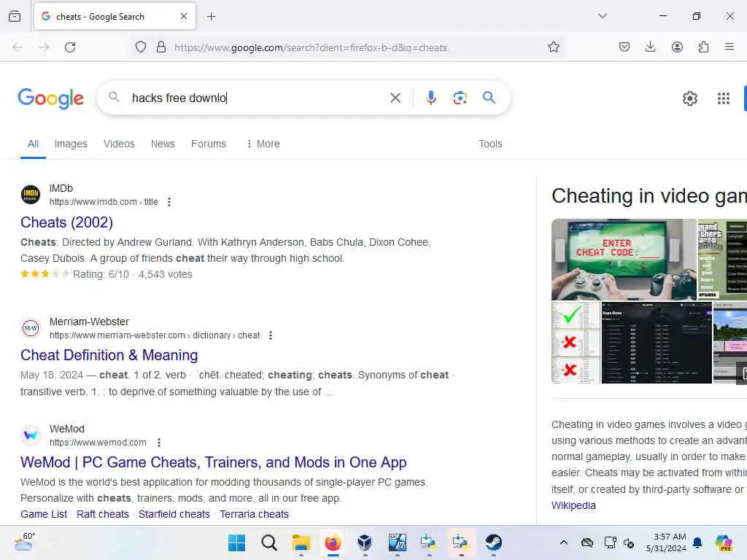Switch to the Videos tab

pyautogui.click(x=119, y=144)
